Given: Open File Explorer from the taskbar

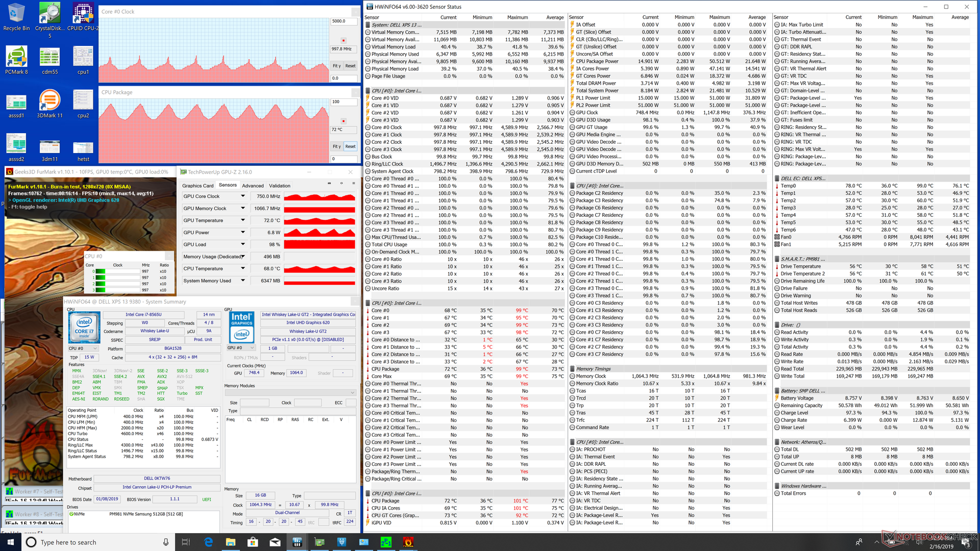Looking at the screenshot, I should click(x=230, y=542).
